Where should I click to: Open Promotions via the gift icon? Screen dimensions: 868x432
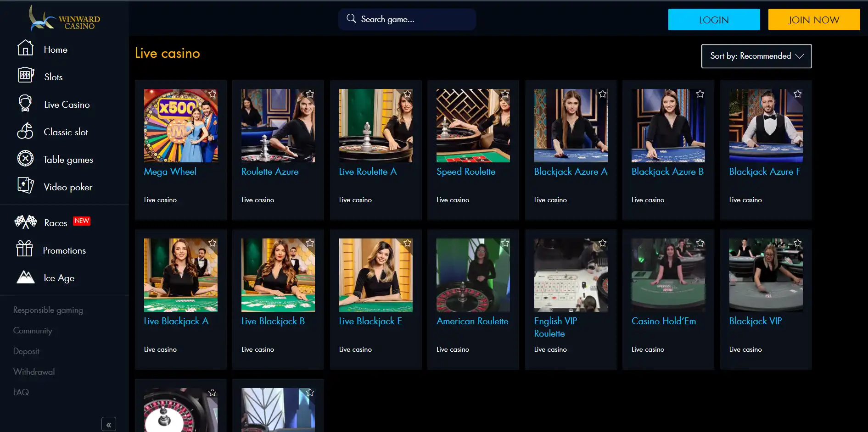24,249
